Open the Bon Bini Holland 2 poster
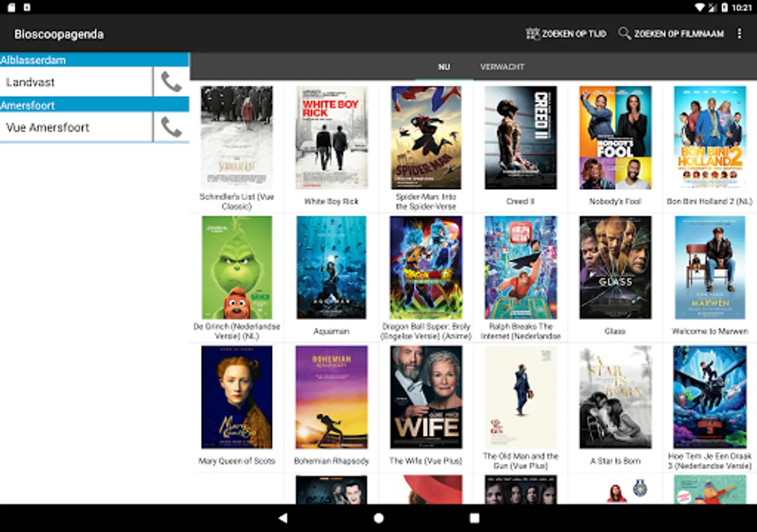Screen dimensions: 757x532 (710, 138)
